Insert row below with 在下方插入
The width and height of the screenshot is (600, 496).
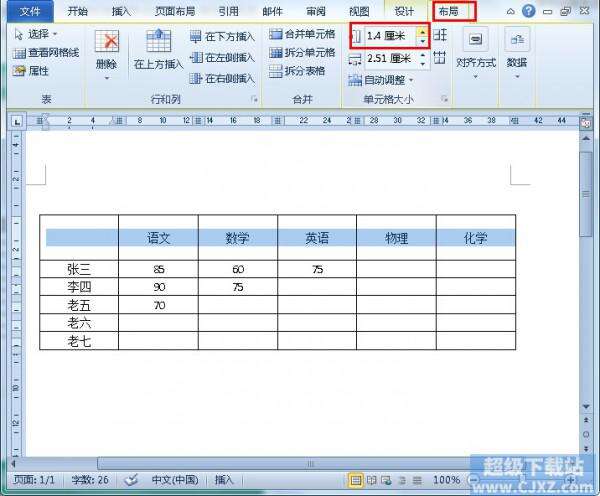coord(222,37)
